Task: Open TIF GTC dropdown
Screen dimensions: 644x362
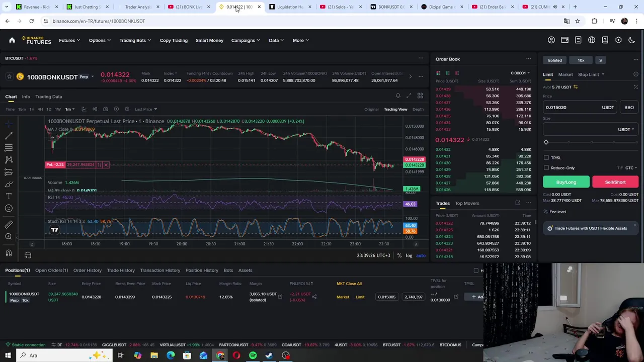Action: (x=631, y=168)
